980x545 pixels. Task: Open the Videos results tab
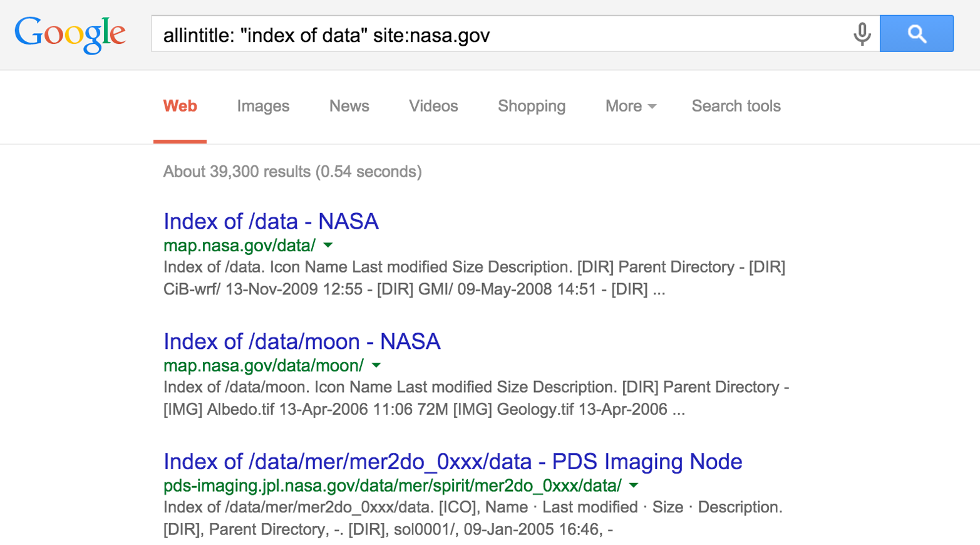click(433, 106)
